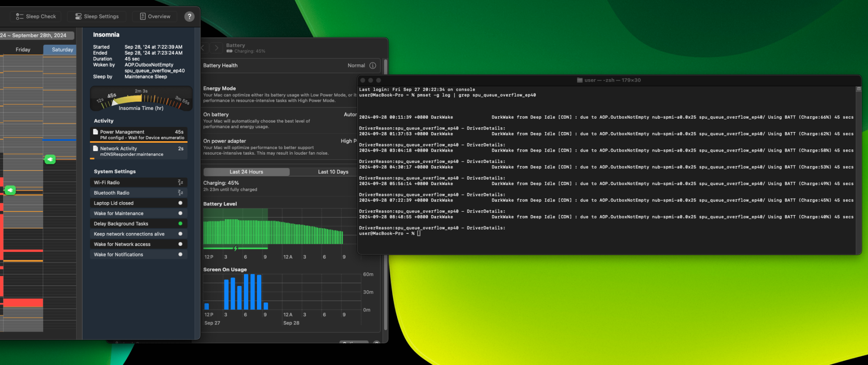Click the 03:04:18 DarkWake log entry

[x=606, y=151]
